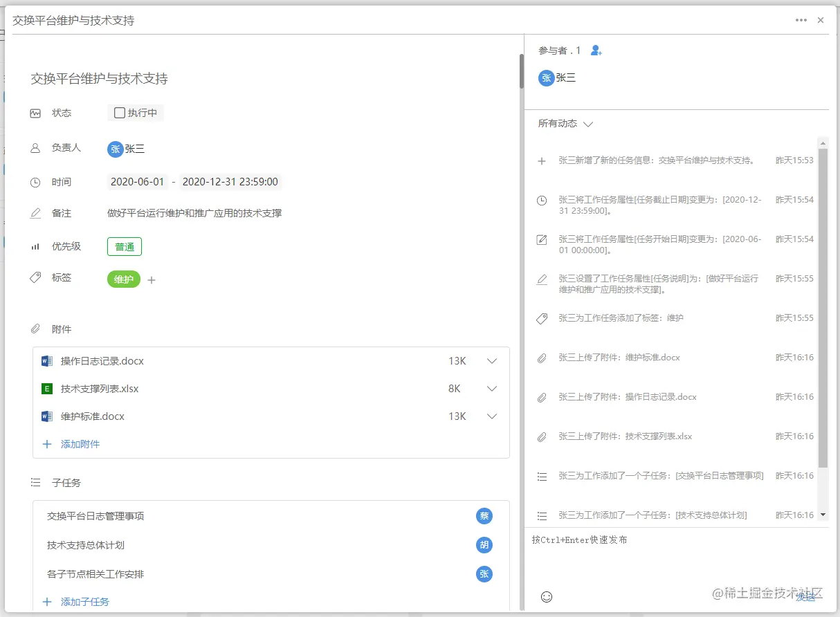This screenshot has height=617, width=840.
Task: Change the 普通 priority tag
Action: pyautogui.click(x=125, y=246)
